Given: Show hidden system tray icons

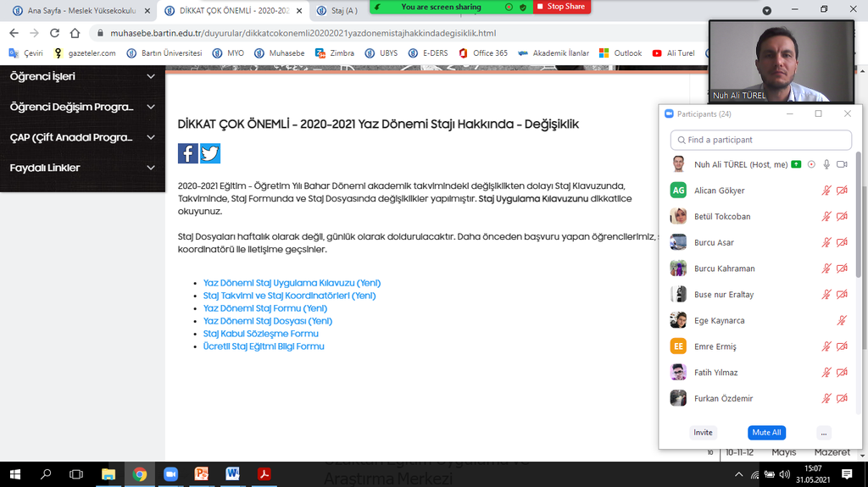Looking at the screenshot, I should pyautogui.click(x=739, y=474).
